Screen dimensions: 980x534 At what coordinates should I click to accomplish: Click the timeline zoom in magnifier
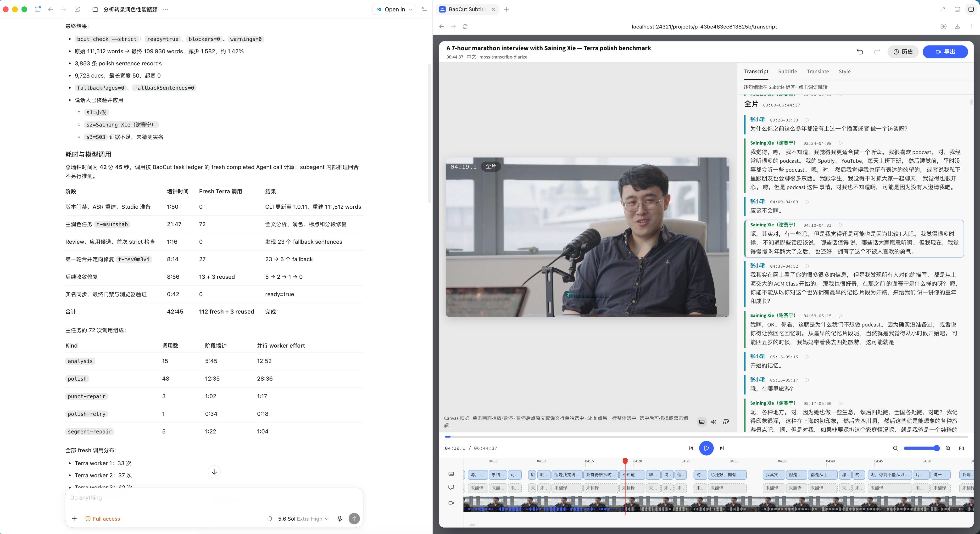(x=948, y=448)
